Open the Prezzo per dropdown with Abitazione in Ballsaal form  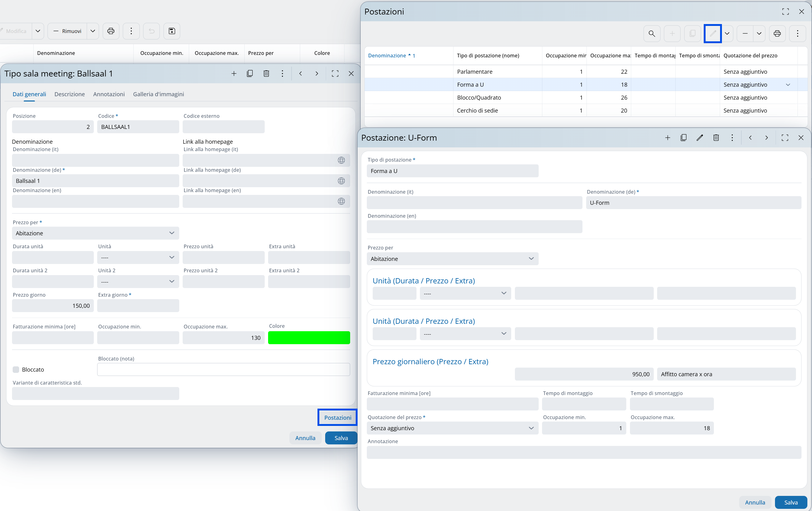pos(95,233)
